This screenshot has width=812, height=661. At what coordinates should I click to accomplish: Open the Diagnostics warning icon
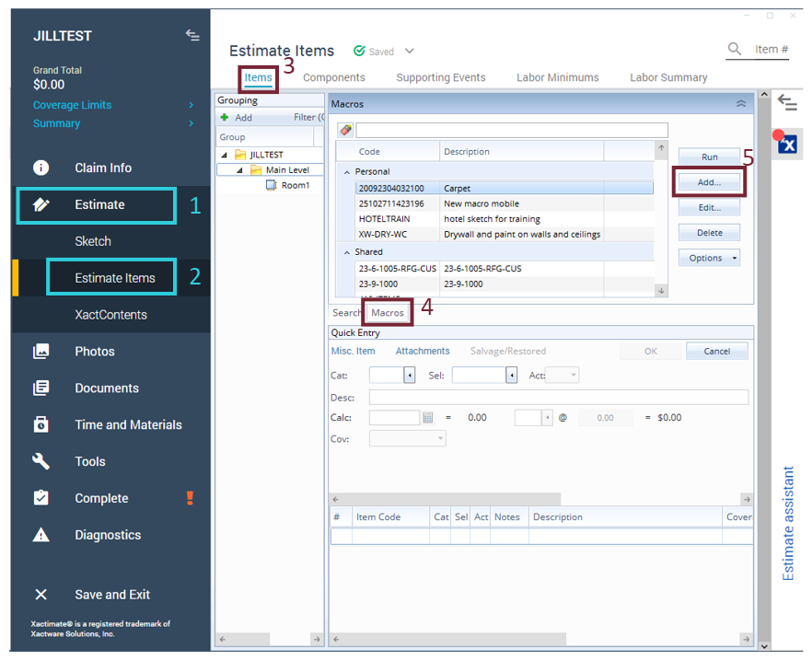41,535
